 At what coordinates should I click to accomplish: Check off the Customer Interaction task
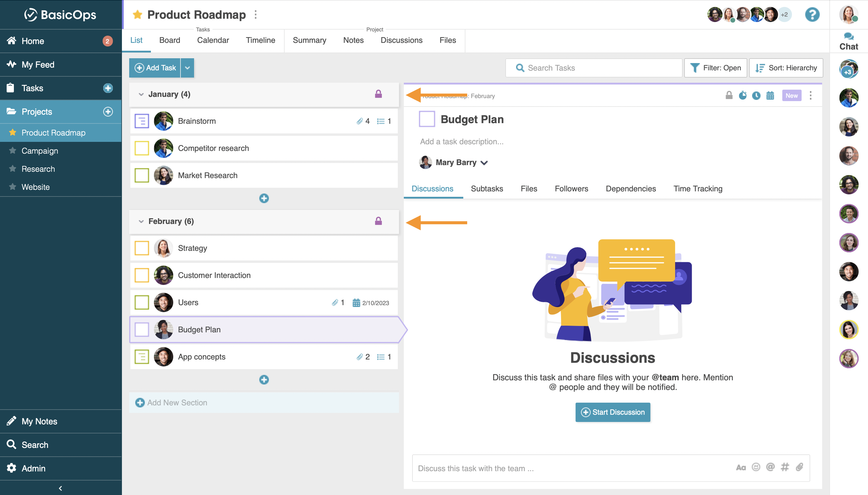click(x=142, y=275)
